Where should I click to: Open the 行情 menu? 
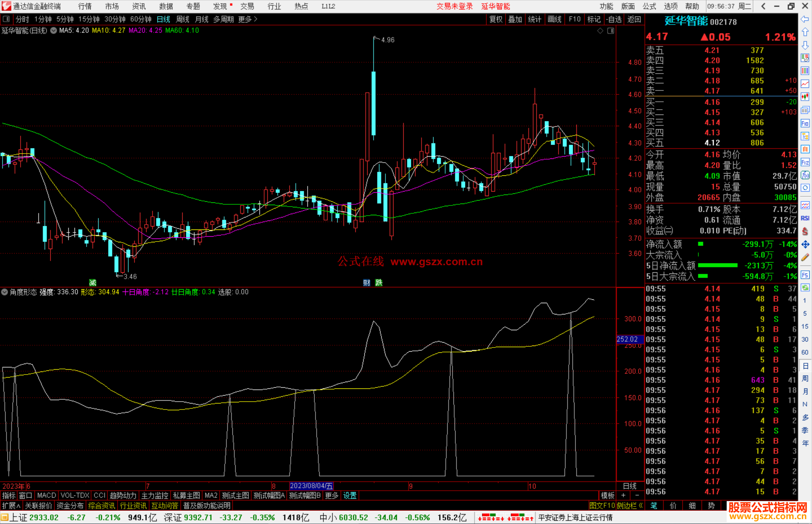pyautogui.click(x=85, y=6)
